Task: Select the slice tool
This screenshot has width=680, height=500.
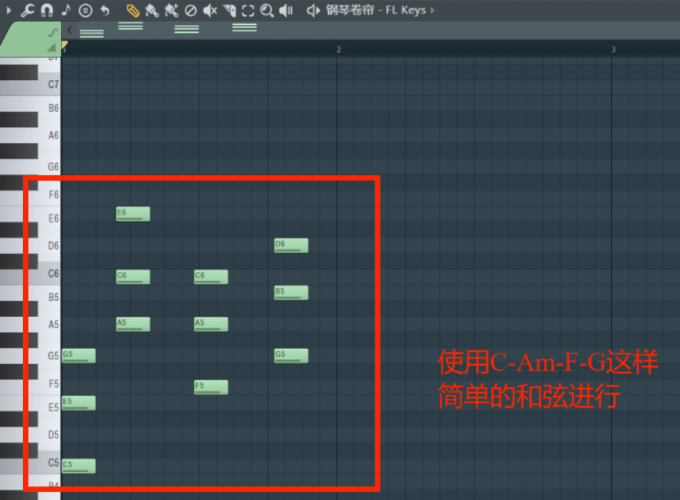Action: pyautogui.click(x=229, y=10)
